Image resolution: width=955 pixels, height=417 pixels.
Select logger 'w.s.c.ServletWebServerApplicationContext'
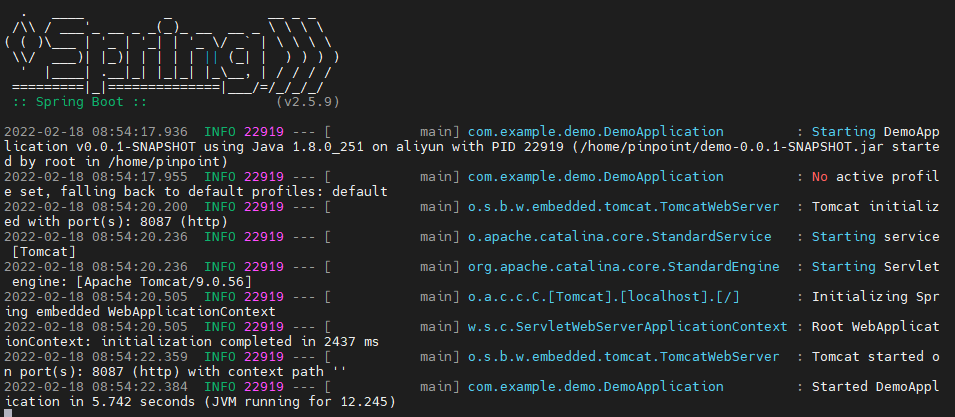click(627, 327)
